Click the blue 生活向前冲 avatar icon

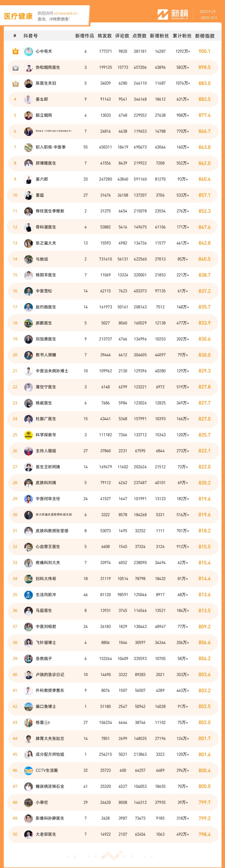(29, 595)
